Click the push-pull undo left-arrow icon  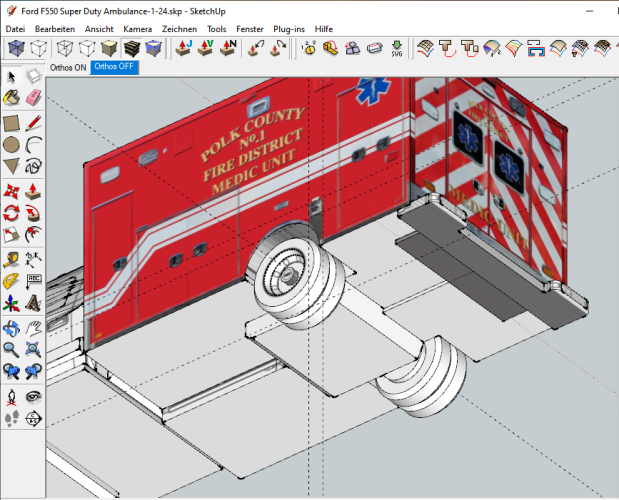[256, 48]
